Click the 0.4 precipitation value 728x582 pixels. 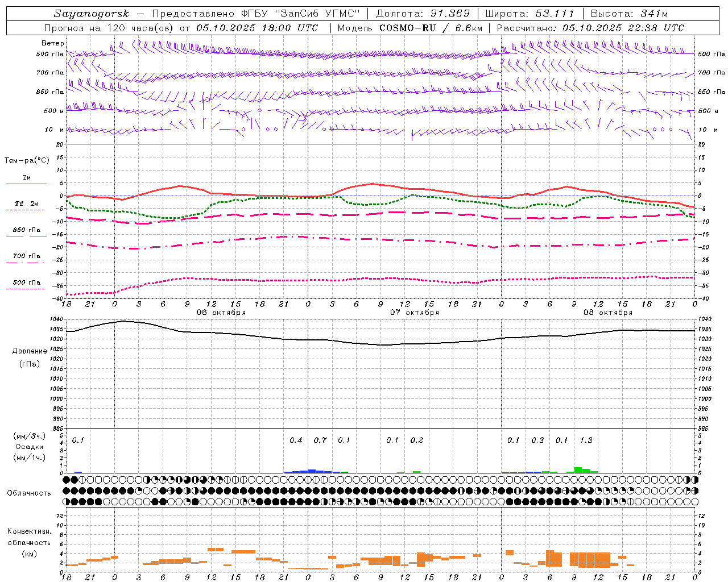pyautogui.click(x=296, y=440)
